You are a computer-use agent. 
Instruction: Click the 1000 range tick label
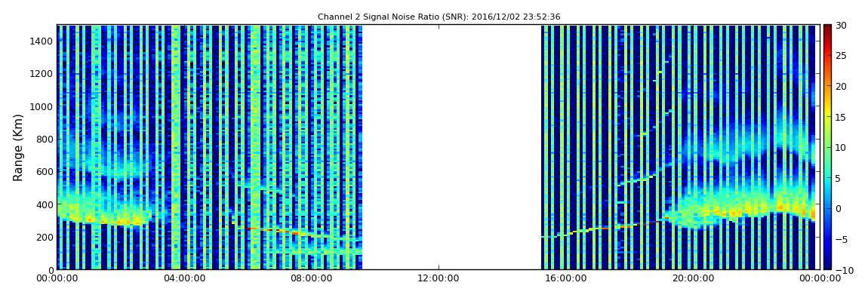point(42,106)
